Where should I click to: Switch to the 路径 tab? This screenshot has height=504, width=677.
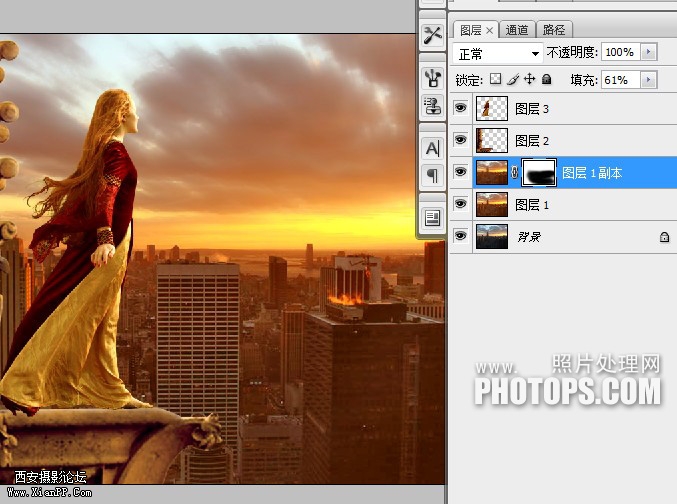[554, 30]
